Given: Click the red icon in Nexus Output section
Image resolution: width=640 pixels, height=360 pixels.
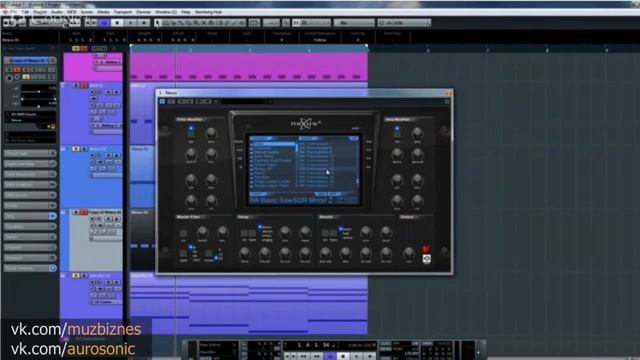Looking at the screenshot, I should [426, 248].
